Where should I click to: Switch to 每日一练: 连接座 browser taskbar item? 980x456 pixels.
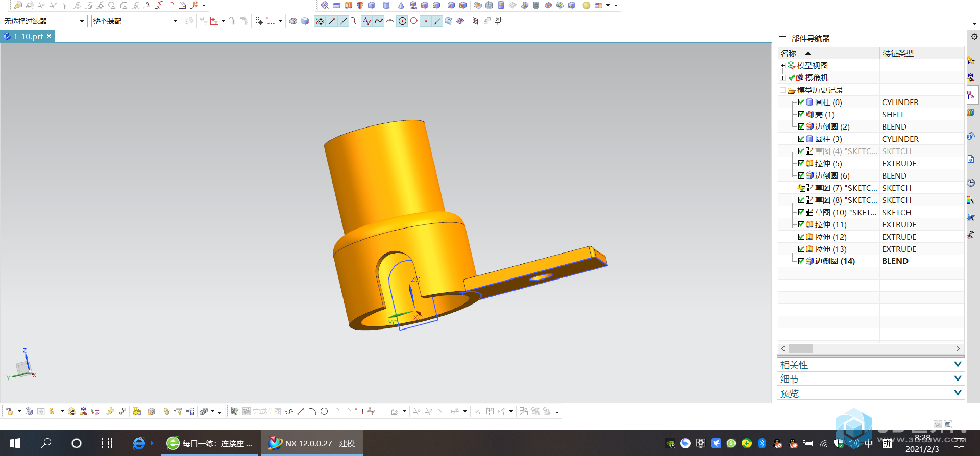[210, 443]
